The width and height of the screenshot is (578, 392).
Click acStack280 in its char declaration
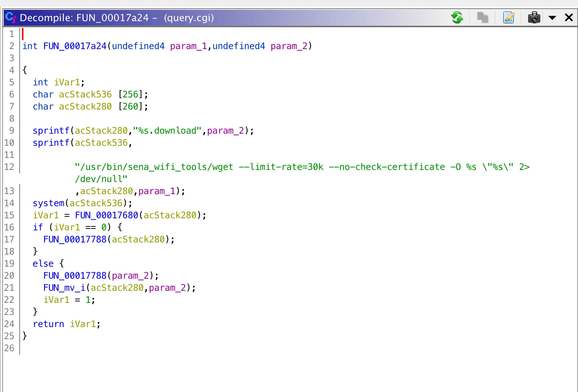pyautogui.click(x=85, y=106)
